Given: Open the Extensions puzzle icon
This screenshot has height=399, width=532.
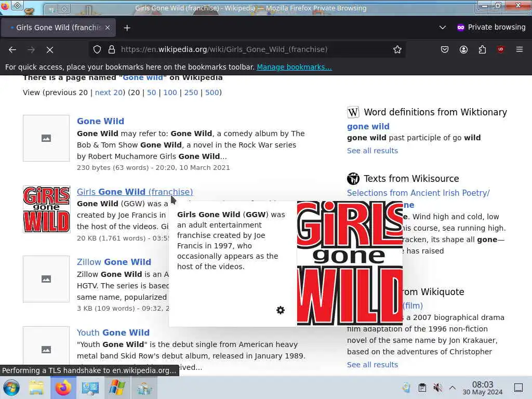Looking at the screenshot, I should (x=482, y=49).
